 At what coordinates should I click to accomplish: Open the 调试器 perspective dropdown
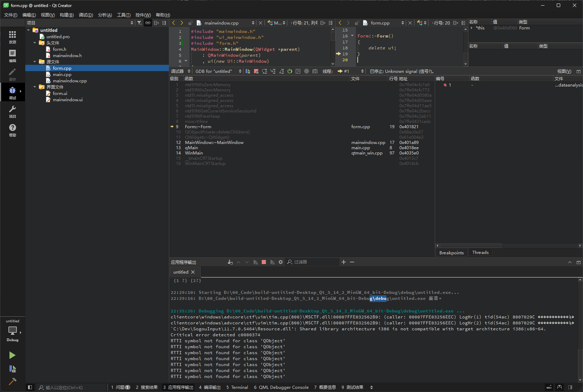click(x=180, y=71)
